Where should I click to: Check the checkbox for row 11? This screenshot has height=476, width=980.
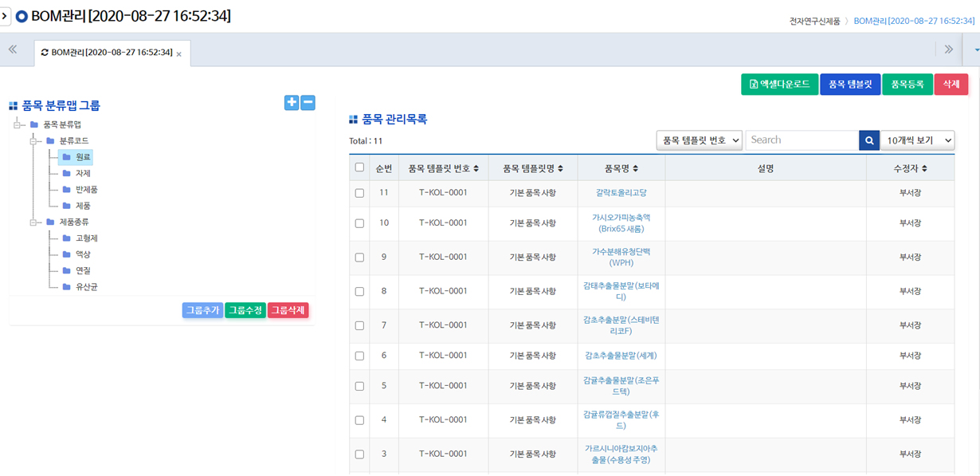pos(359,193)
